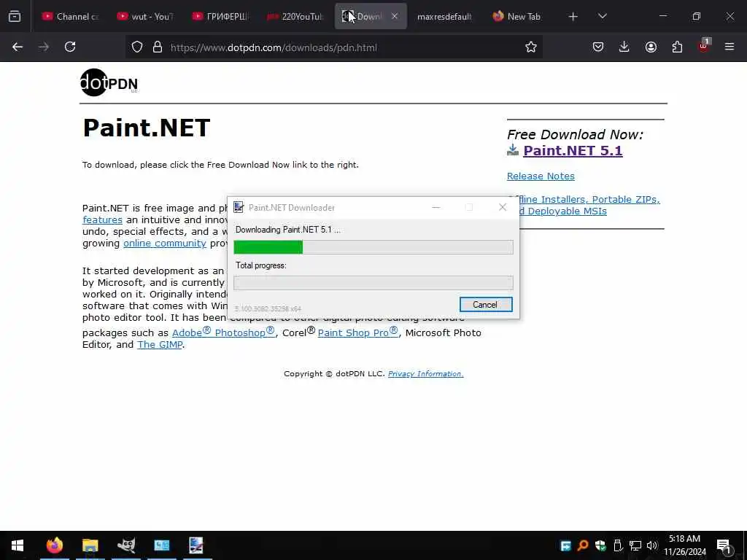The width and height of the screenshot is (747, 560).
Task: Click Paint.NET 5.1 download link
Action: [x=573, y=150]
